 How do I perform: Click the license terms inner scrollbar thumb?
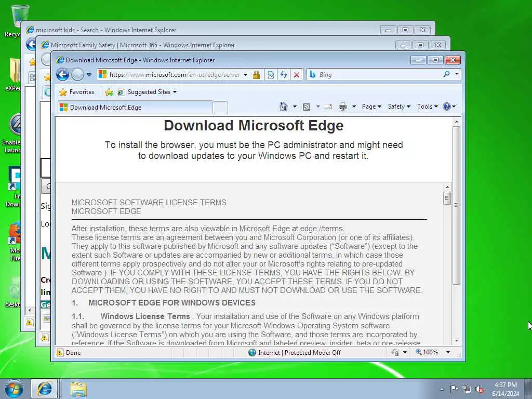click(447, 198)
